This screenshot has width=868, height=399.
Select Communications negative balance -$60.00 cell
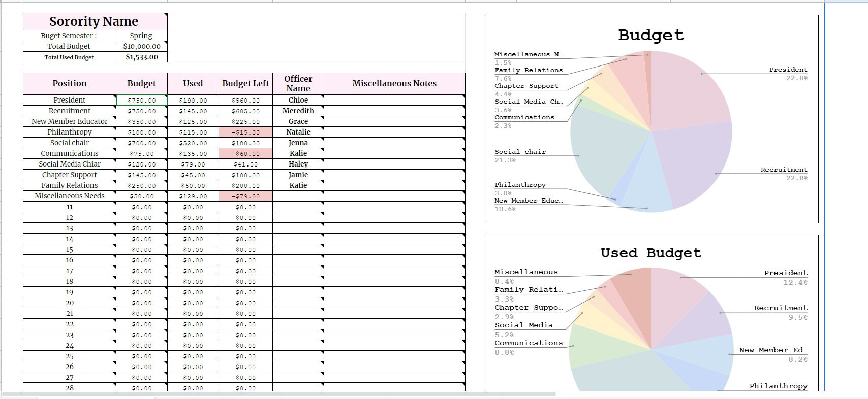point(245,154)
